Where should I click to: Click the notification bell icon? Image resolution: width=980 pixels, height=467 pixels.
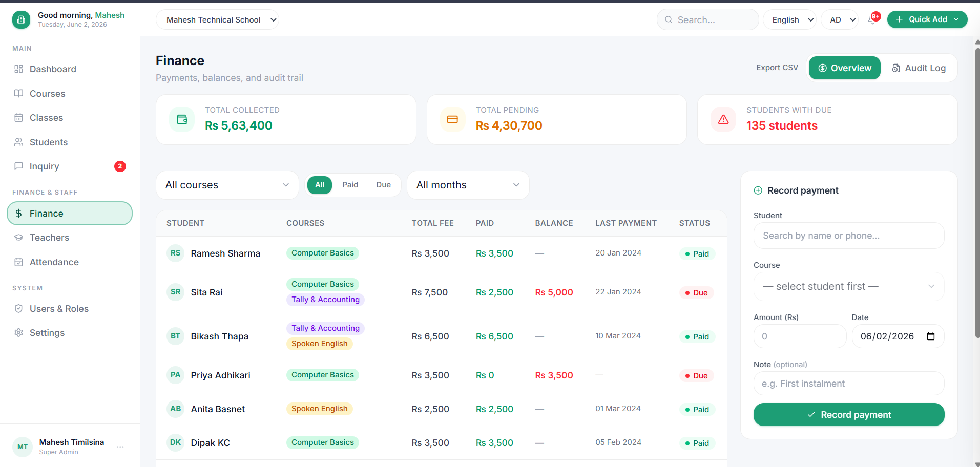pyautogui.click(x=871, y=20)
